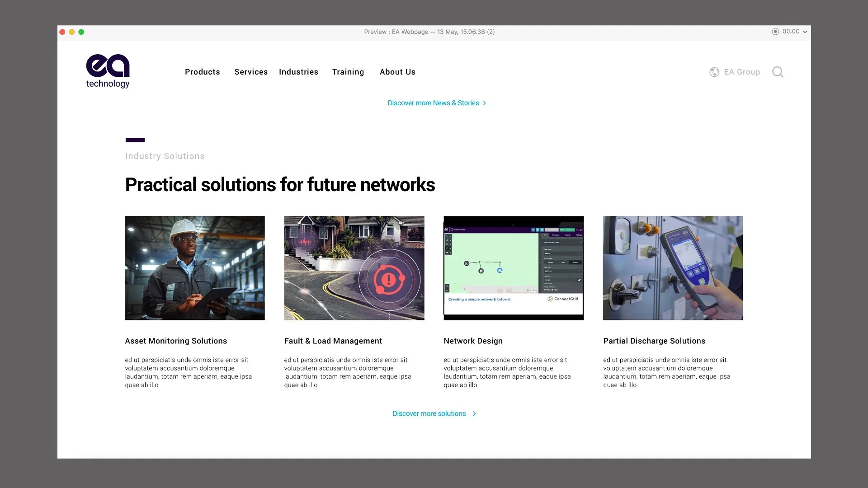The image size is (868, 488).
Task: Follow the Discover more solutions link
Action: [x=429, y=413]
